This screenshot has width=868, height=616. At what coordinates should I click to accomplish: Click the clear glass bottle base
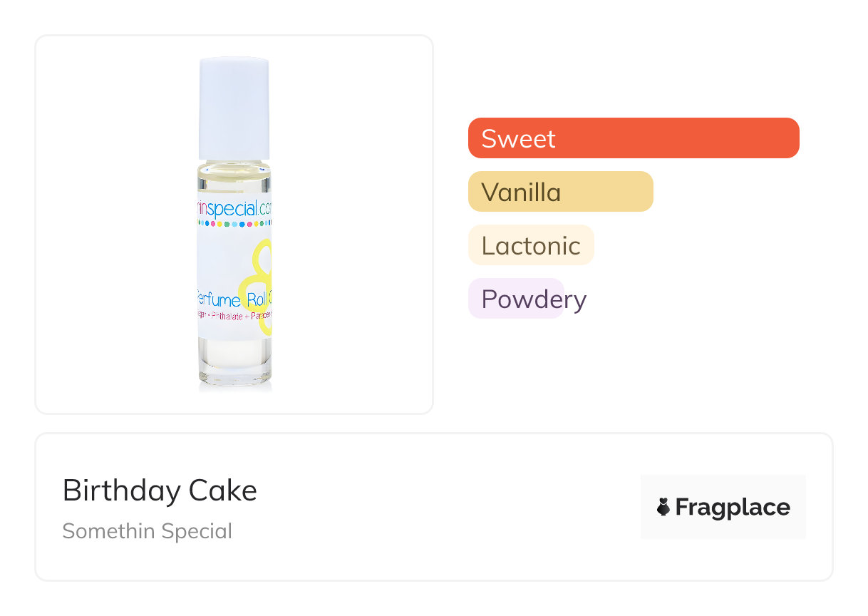pyautogui.click(x=234, y=362)
